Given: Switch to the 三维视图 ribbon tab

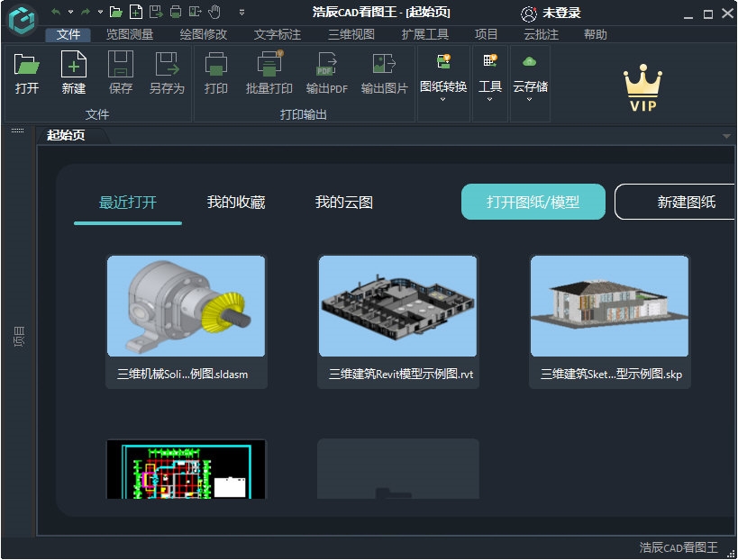Looking at the screenshot, I should pos(351,34).
